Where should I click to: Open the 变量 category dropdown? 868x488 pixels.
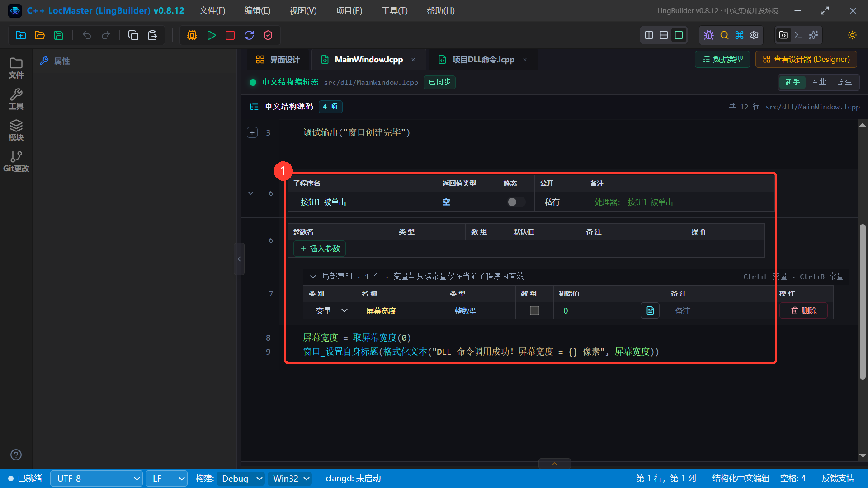tap(331, 311)
